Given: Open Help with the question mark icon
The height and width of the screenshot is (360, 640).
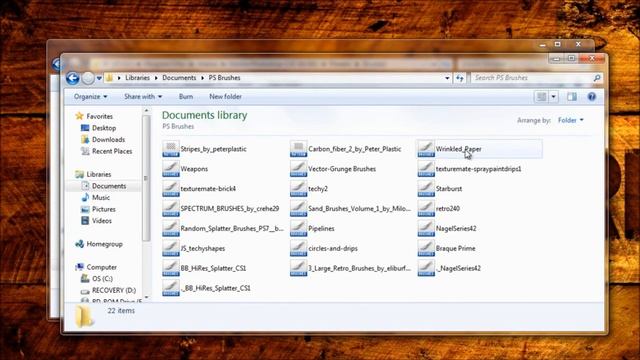Looking at the screenshot, I should (591, 97).
